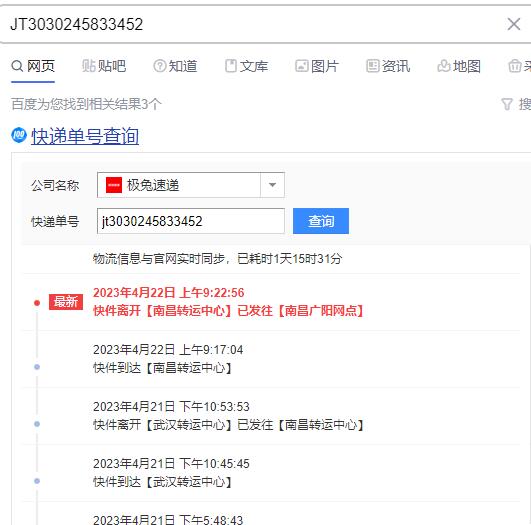Open the 快递单号查询 result link
This screenshot has width=531, height=525.
(x=85, y=136)
